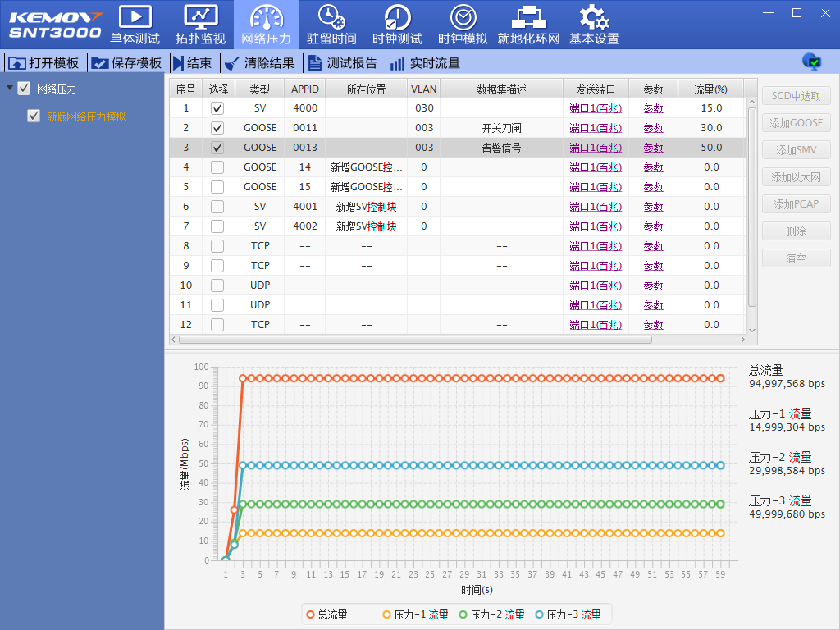
Task: Click 打开模板 in the toolbar
Action: coord(44,63)
